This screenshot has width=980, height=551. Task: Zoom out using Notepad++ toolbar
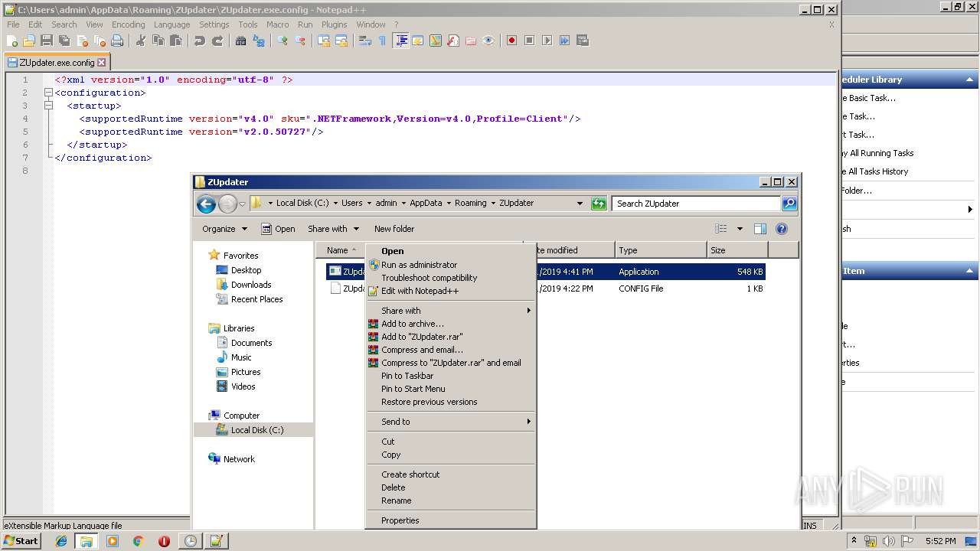point(299,41)
